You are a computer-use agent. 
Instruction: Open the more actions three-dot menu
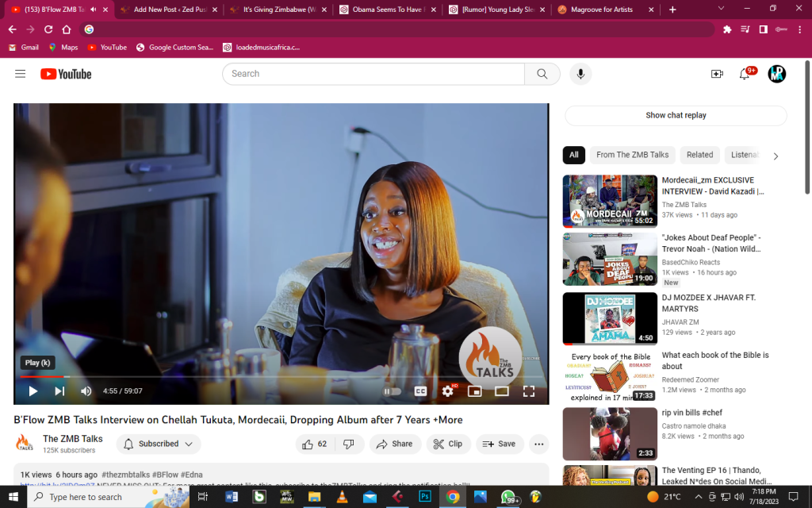click(538, 444)
